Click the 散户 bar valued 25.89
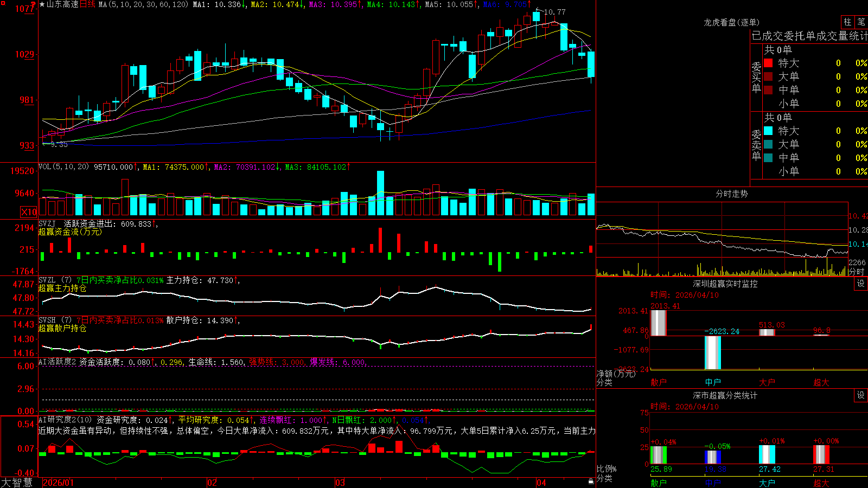The height and width of the screenshot is (488, 868). (659, 455)
